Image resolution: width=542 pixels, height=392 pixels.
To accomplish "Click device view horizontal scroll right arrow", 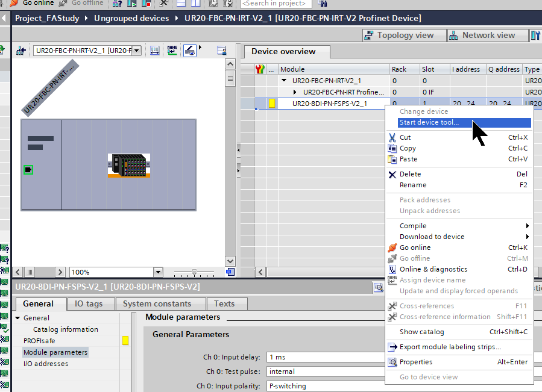I will click(x=60, y=272).
